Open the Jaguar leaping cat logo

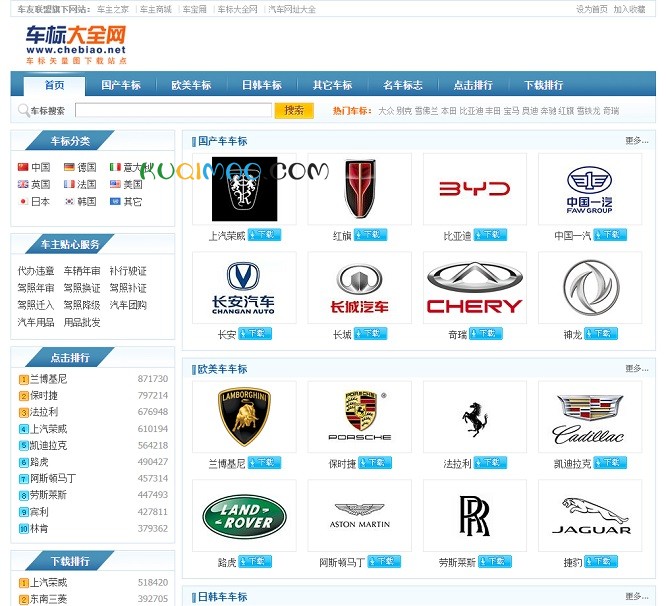pyautogui.click(x=591, y=516)
